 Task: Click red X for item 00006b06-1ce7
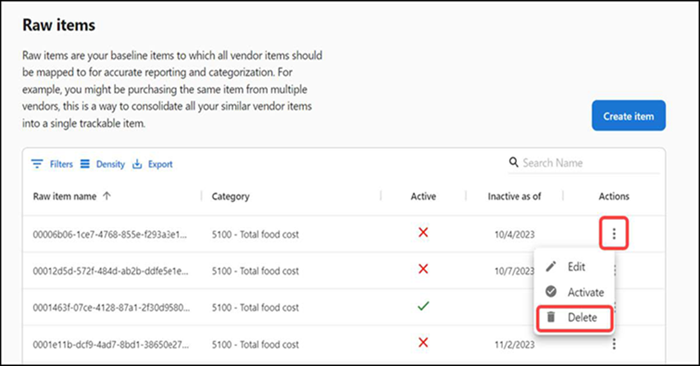pyautogui.click(x=423, y=233)
